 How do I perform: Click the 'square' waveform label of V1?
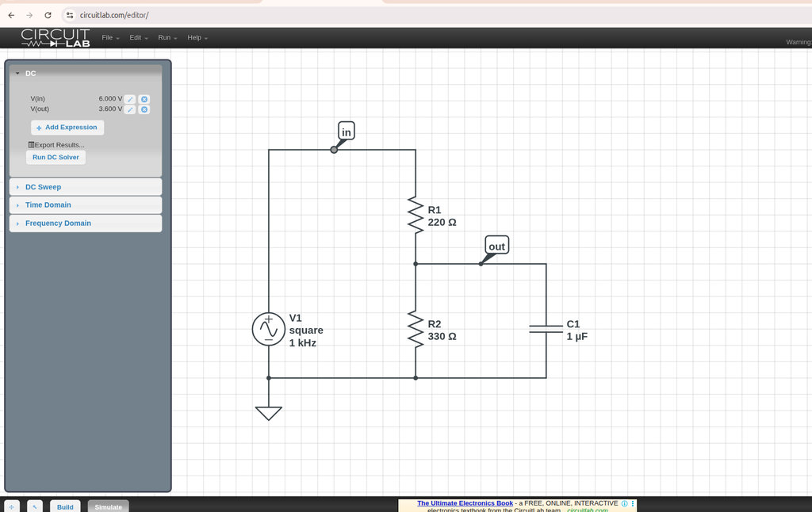point(306,331)
